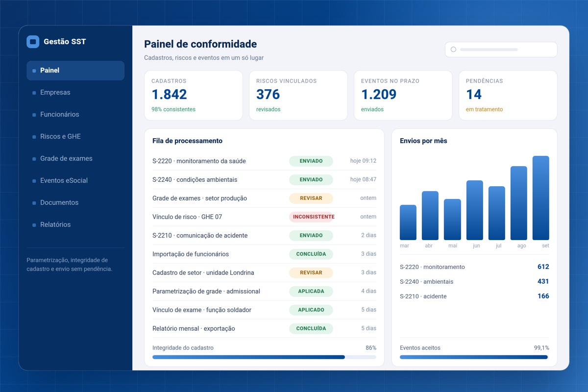Select row S-2220 · monitoramento da saúde
This screenshot has width=588, height=392.
coord(264,161)
